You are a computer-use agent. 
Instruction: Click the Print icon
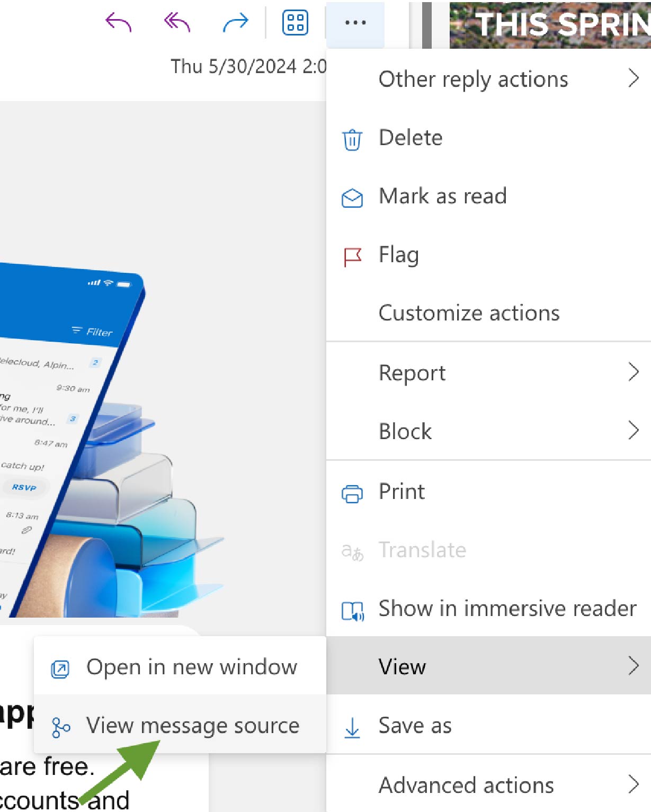(352, 493)
